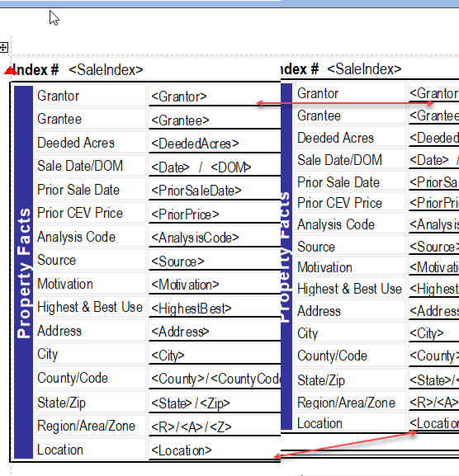This screenshot has width=459, height=476.
Task: Place cursor in <PriorSaleDate> field
Action: [x=196, y=191]
